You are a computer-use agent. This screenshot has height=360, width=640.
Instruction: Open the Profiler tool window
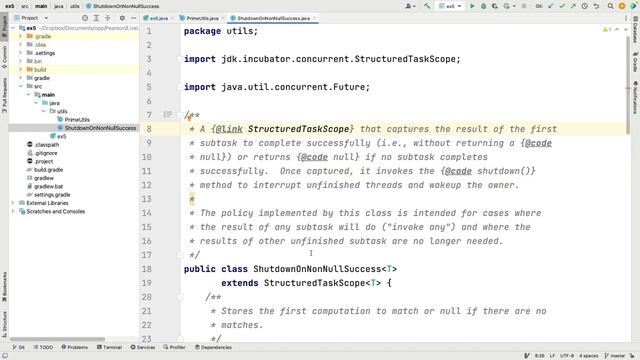tap(175, 347)
